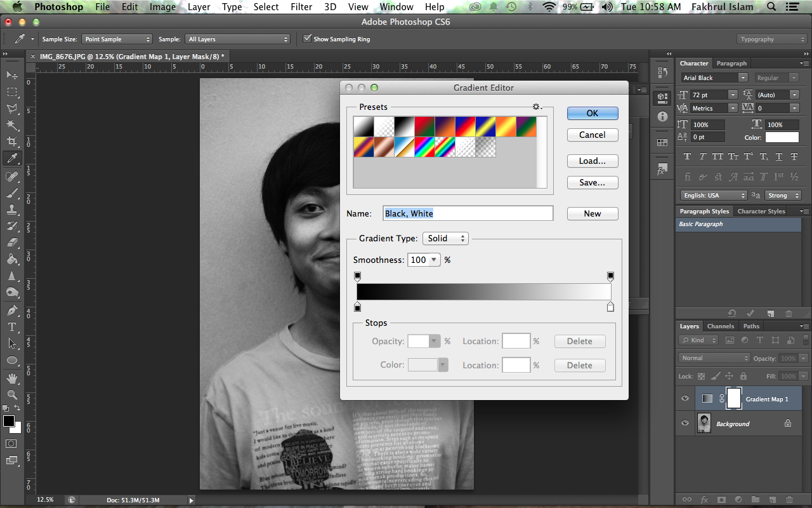Image resolution: width=812 pixels, height=508 pixels.
Task: Open the Normal blend mode dropdown
Action: [x=714, y=358]
